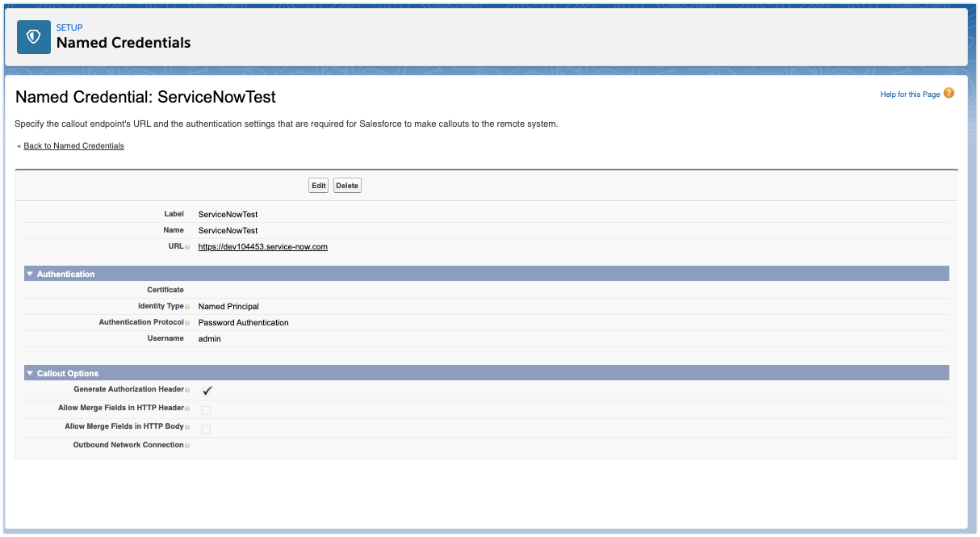Screen dimensions: 980x537
Task: Follow the Back to Named Credentials link
Action: coord(73,145)
